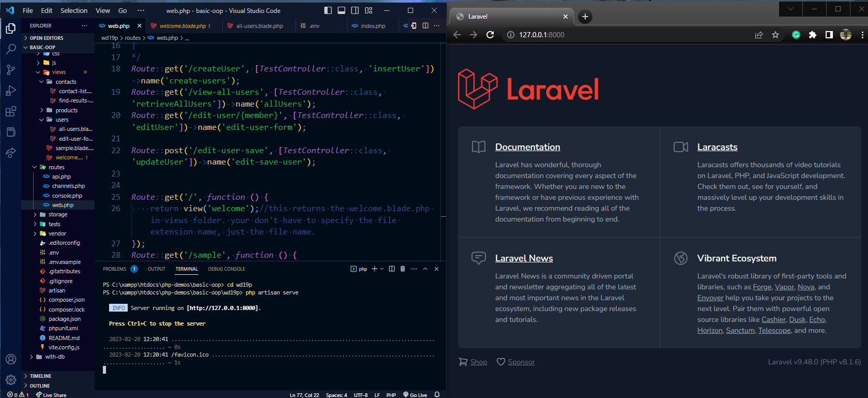Collapse the BASIC-OOP folder section
This screenshot has height=398, width=868.
(x=58, y=47)
